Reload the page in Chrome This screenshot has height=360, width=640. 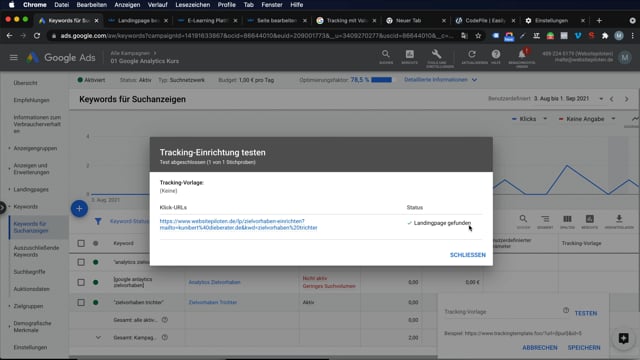[x=37, y=36]
